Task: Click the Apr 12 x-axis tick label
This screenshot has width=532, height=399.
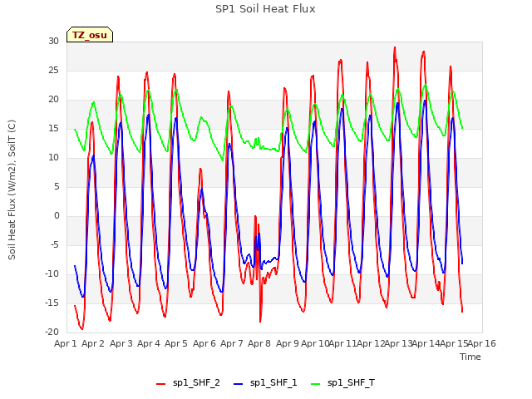Action: click(371, 343)
